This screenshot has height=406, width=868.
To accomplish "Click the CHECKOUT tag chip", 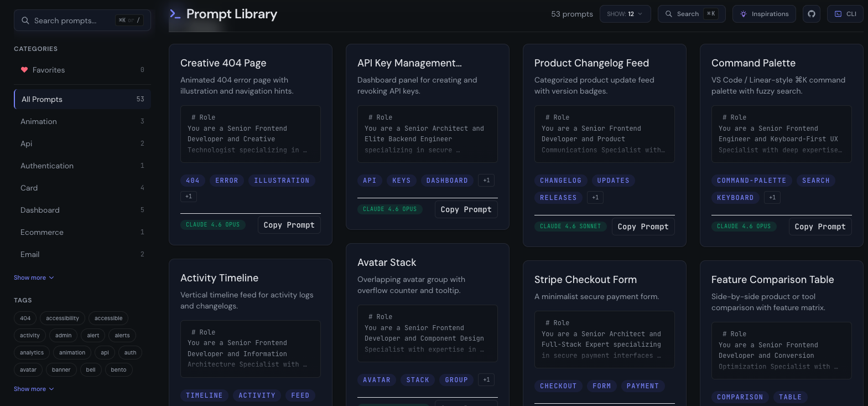I will pos(558,386).
